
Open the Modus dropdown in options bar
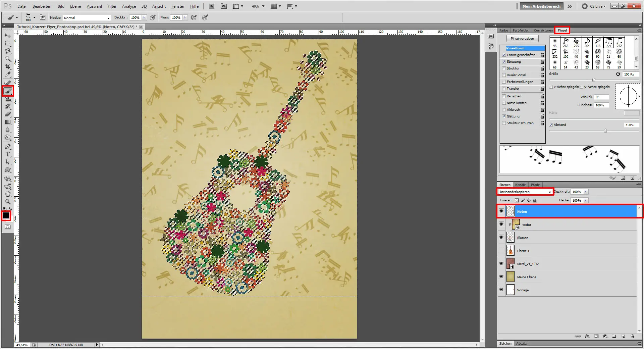86,17
